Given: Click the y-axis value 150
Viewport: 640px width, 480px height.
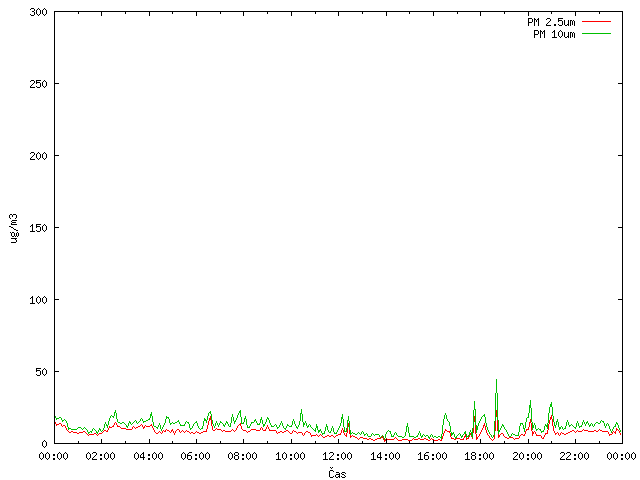Looking at the screenshot, I should (x=38, y=228).
